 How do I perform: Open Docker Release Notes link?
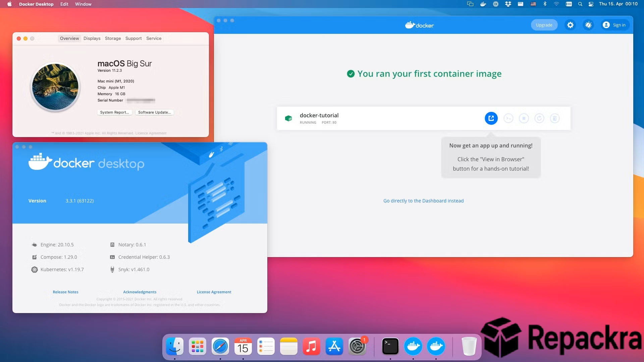pos(65,292)
